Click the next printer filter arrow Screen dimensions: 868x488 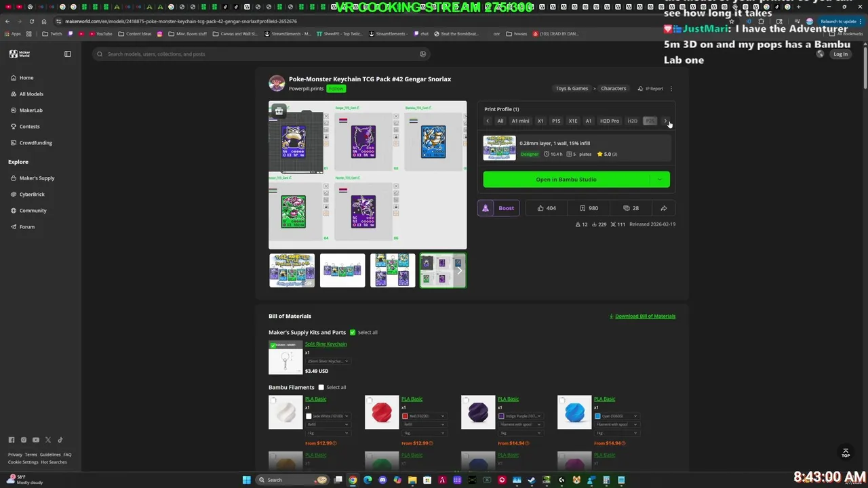click(x=665, y=121)
